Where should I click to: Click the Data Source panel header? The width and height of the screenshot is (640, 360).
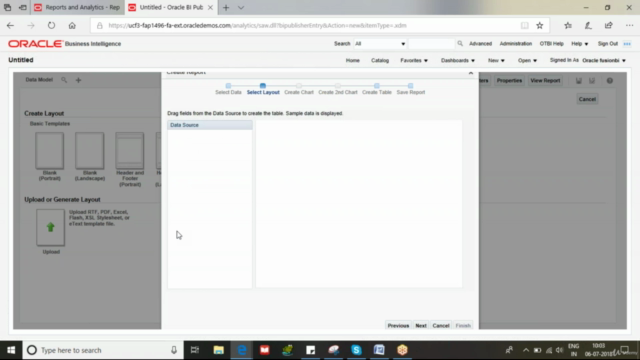point(210,125)
